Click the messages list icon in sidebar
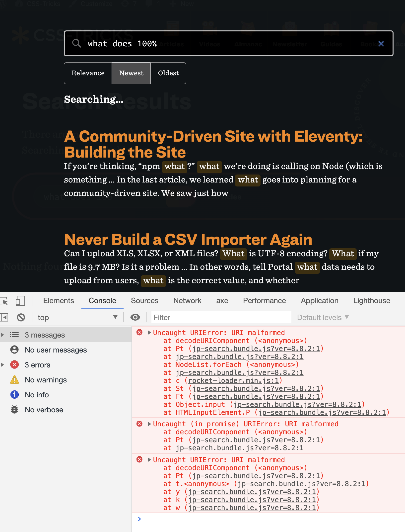 point(14,335)
